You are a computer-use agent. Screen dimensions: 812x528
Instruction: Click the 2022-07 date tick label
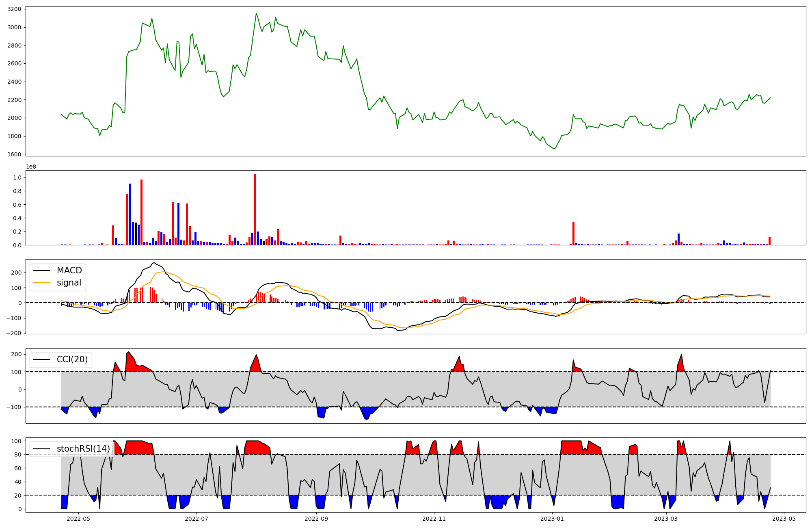[197, 519]
